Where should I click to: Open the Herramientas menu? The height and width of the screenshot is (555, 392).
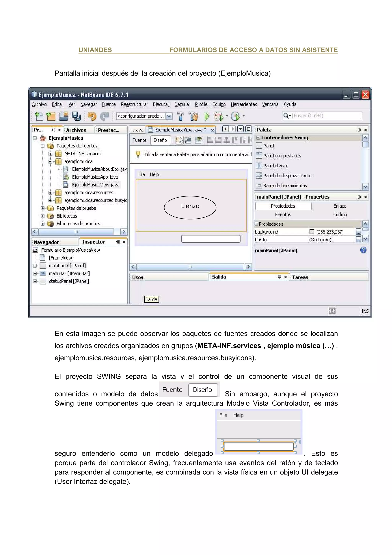coord(244,104)
